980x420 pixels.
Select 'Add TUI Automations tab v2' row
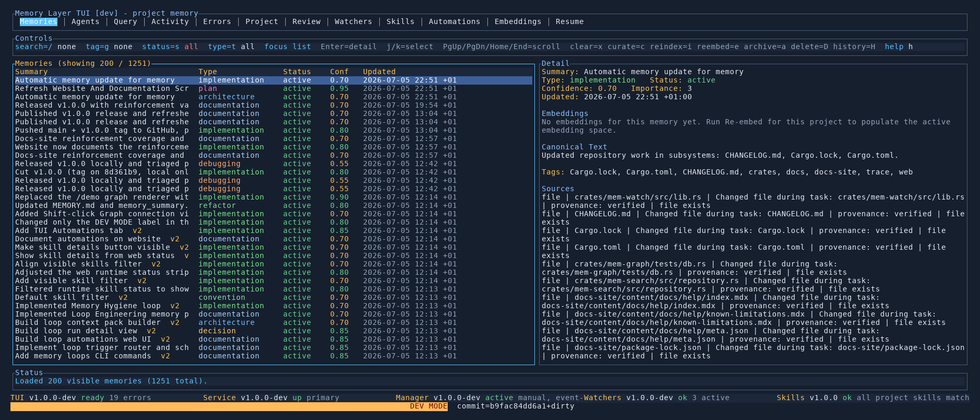pos(273,230)
